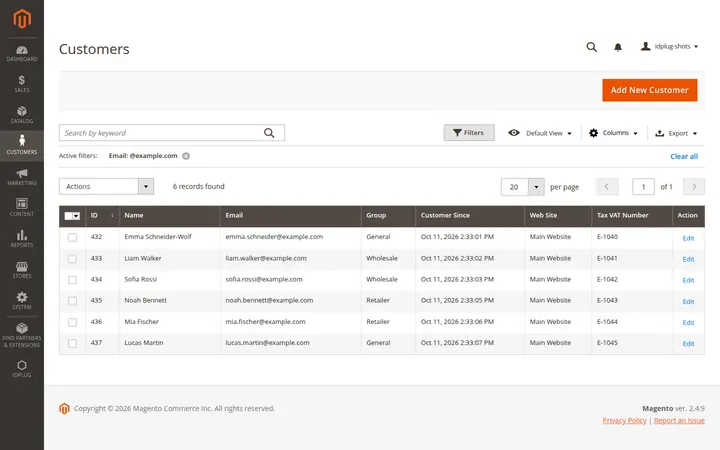Edit customer Emma Schneider-Wolf
The width and height of the screenshot is (720, 450).
coord(688,238)
